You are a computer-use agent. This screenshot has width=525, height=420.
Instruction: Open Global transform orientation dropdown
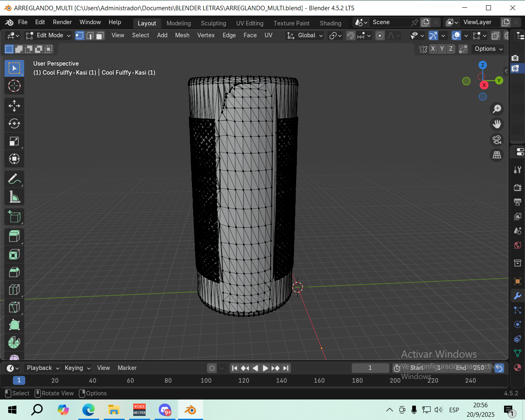coord(306,36)
